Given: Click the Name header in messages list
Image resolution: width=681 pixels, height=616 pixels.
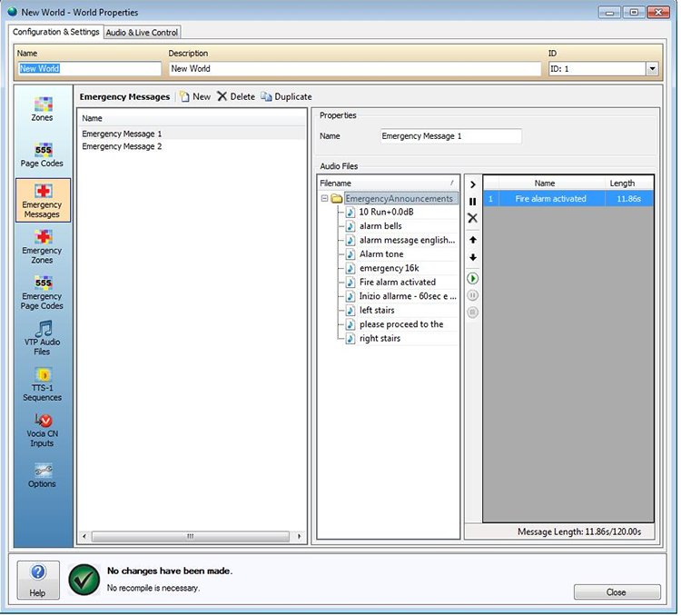Looking at the screenshot, I should coord(192,118).
